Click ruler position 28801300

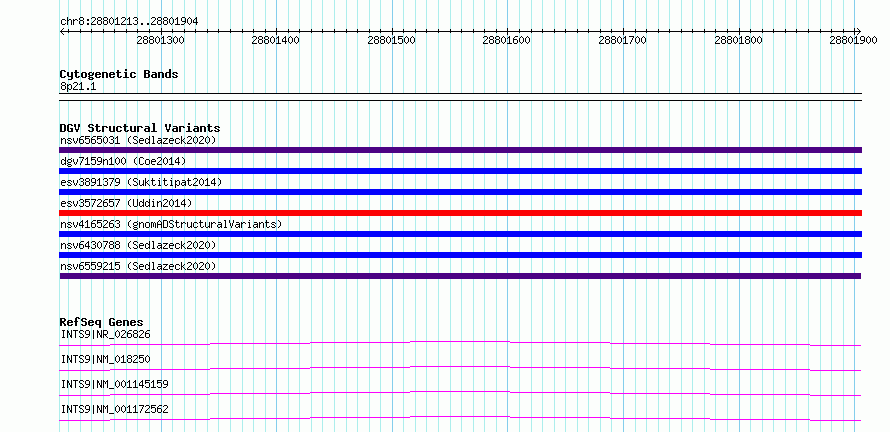pos(161,41)
